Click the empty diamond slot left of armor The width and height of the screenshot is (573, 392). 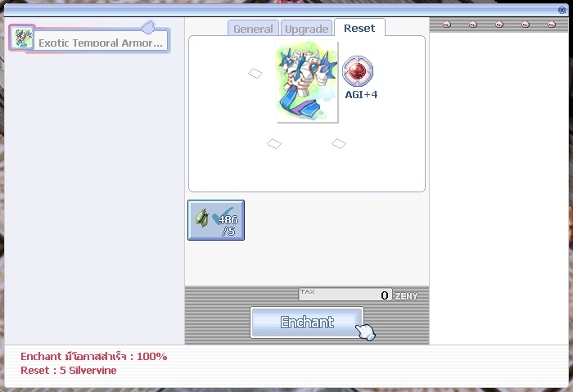(255, 74)
